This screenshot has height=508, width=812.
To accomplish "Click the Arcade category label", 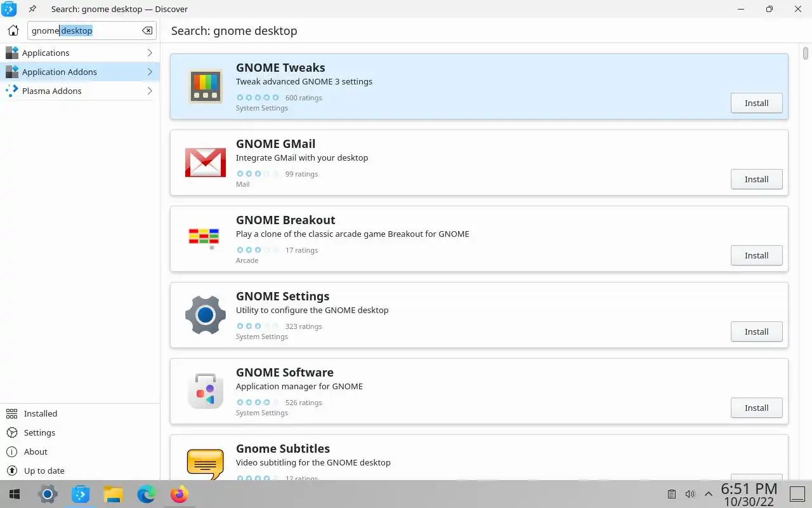I will point(247,260).
